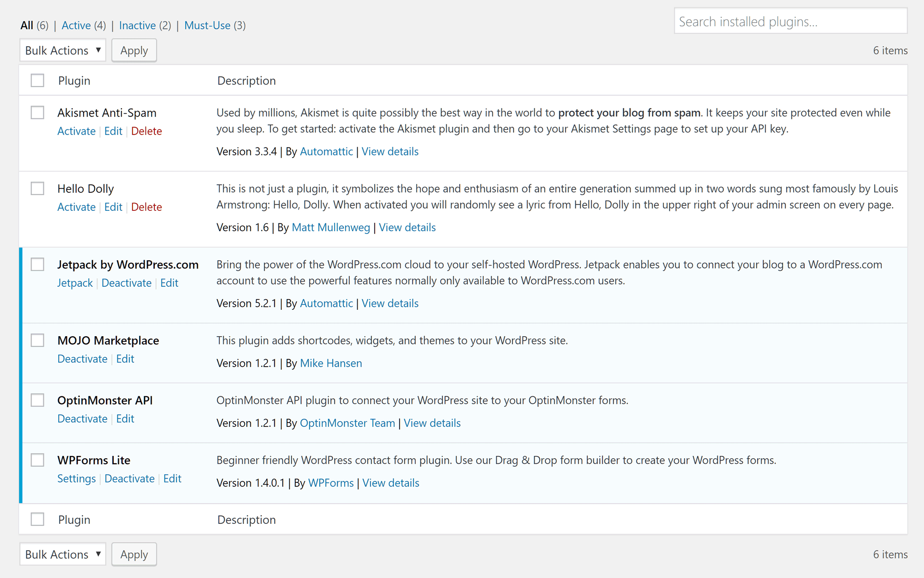
Task: Open Automattic author link for Akismet
Action: 326,151
